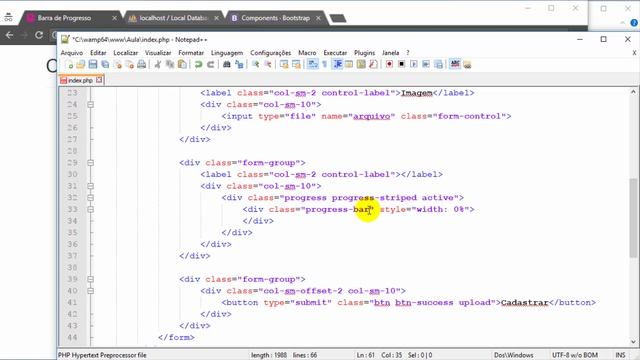
Task: Play back the recorded macro icon
Action: pos(414,64)
